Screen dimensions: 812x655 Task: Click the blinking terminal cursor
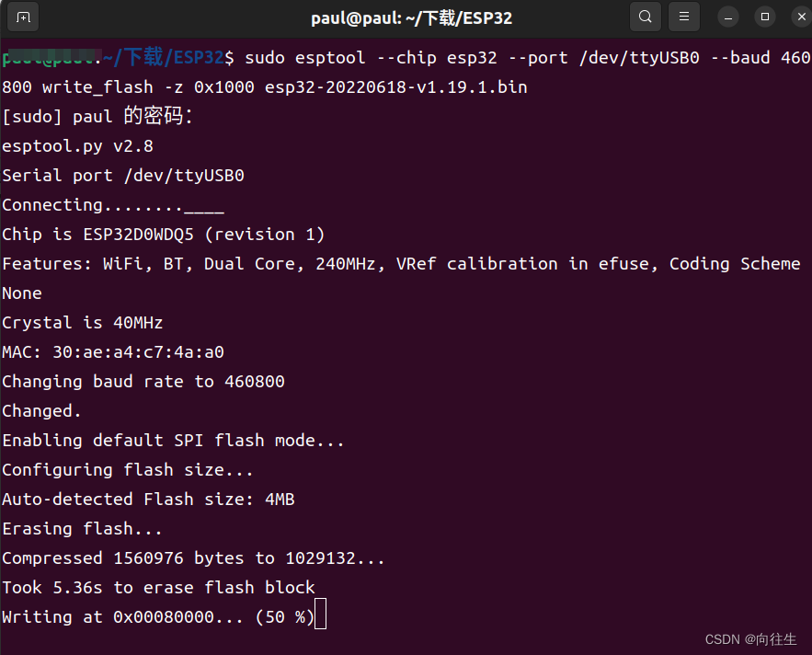coord(319,615)
